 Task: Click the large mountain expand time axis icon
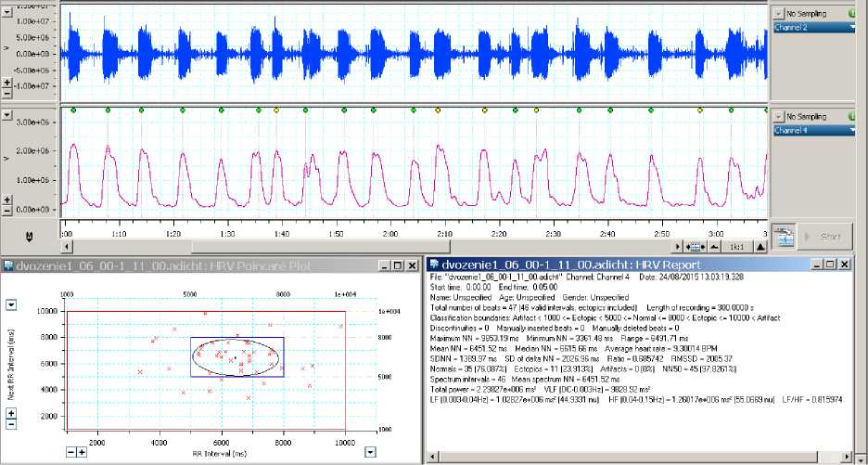click(x=759, y=247)
